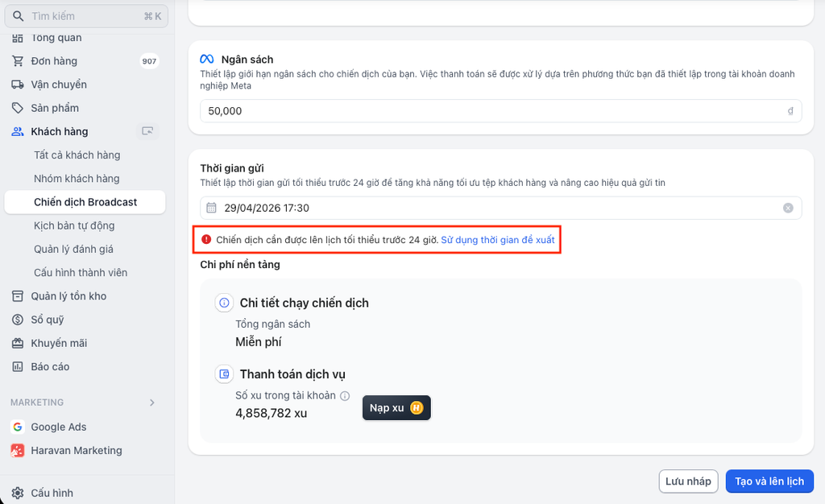Click Tạo và lên lịch button
825x504 pixels.
(769, 481)
